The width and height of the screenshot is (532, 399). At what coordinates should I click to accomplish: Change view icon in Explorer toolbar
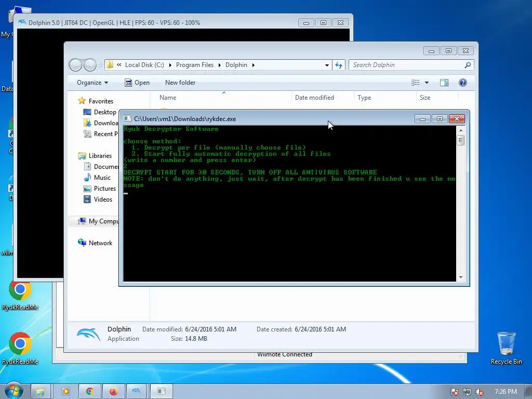point(415,83)
